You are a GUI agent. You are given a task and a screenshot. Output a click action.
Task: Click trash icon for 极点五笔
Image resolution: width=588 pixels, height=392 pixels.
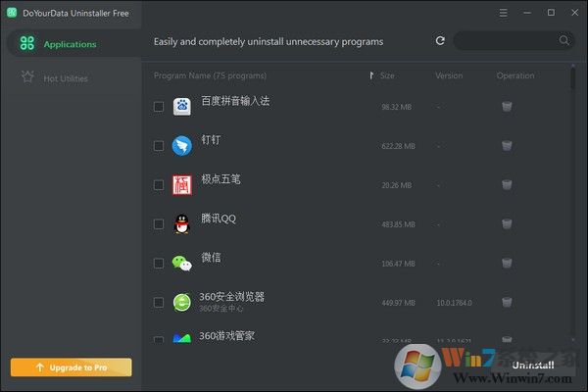[507, 184]
